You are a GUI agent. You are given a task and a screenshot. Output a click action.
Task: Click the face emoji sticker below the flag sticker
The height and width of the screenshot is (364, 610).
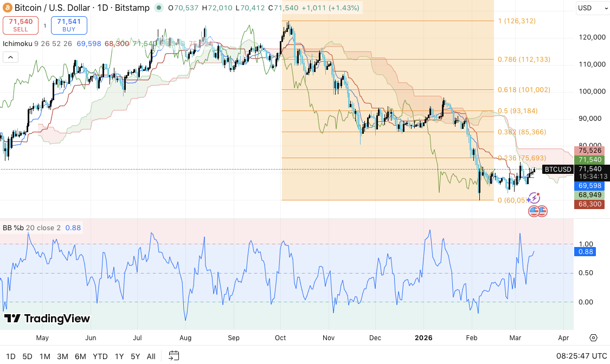pos(537,212)
